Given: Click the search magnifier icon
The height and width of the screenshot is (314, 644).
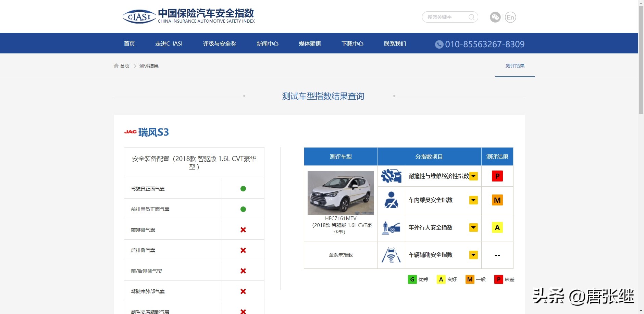Looking at the screenshot, I should pos(472,17).
